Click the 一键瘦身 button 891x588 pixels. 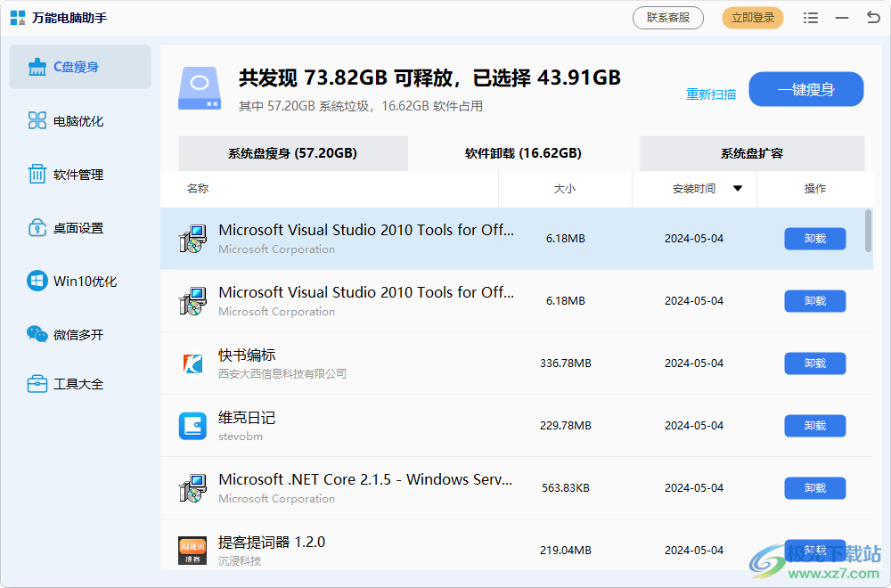point(805,89)
